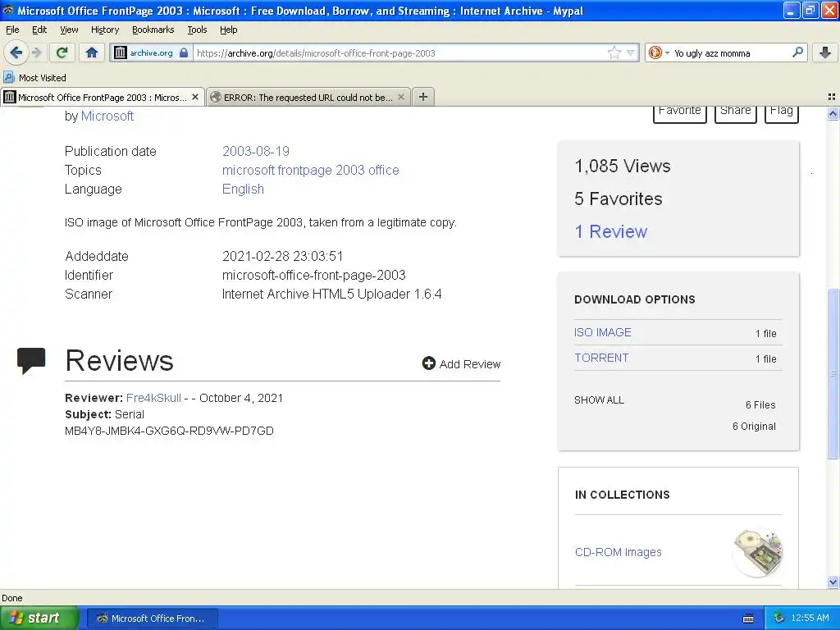Image resolution: width=840 pixels, height=630 pixels.
Task: Open the History menu
Action: pyautogui.click(x=105, y=30)
